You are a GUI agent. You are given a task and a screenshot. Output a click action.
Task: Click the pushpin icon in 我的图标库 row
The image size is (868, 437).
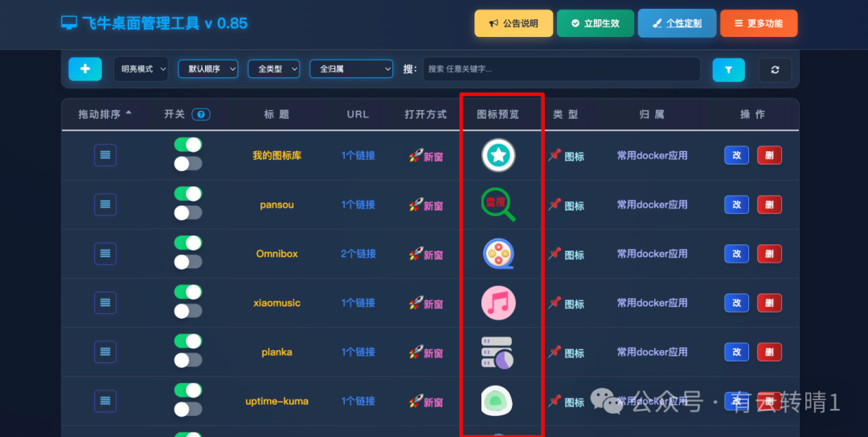point(555,155)
